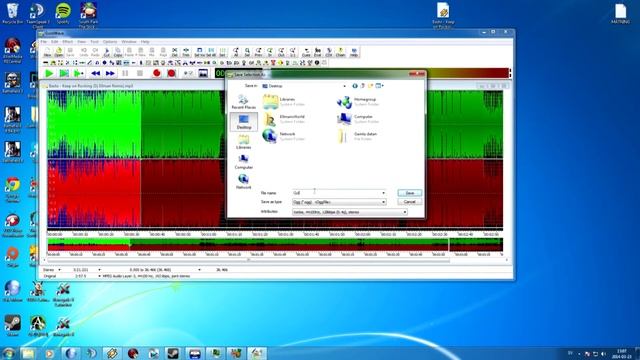Open the File menu in GoldWave

[44, 42]
